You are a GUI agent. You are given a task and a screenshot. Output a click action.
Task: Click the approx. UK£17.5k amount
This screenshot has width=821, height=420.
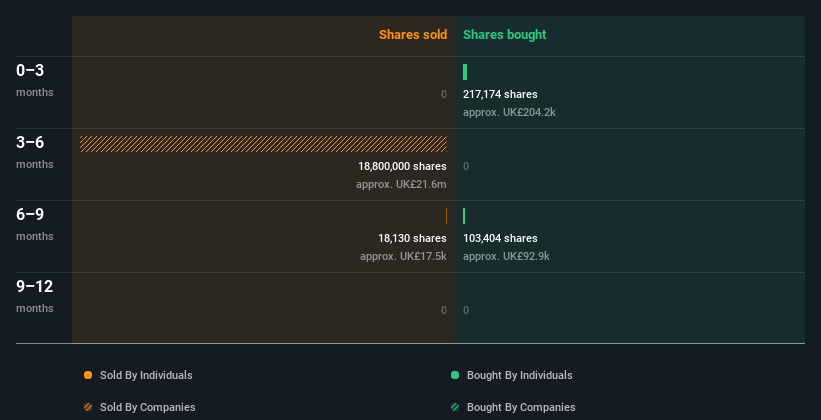point(403,257)
